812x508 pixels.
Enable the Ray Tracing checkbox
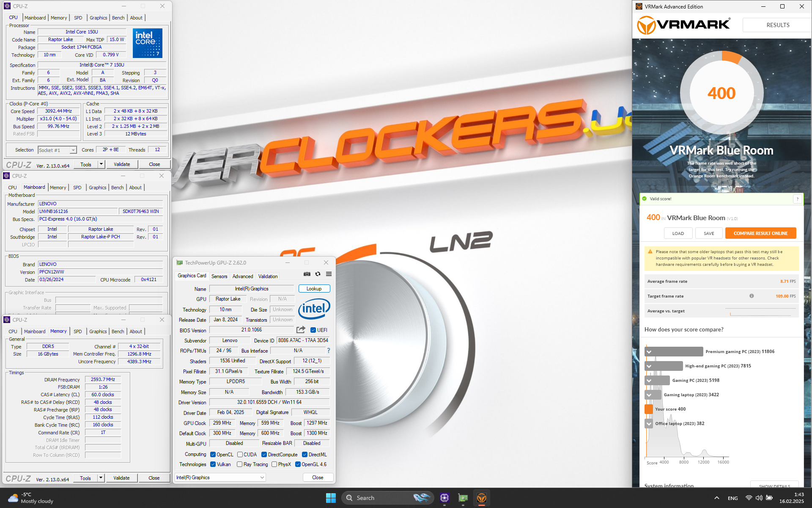coord(240,464)
